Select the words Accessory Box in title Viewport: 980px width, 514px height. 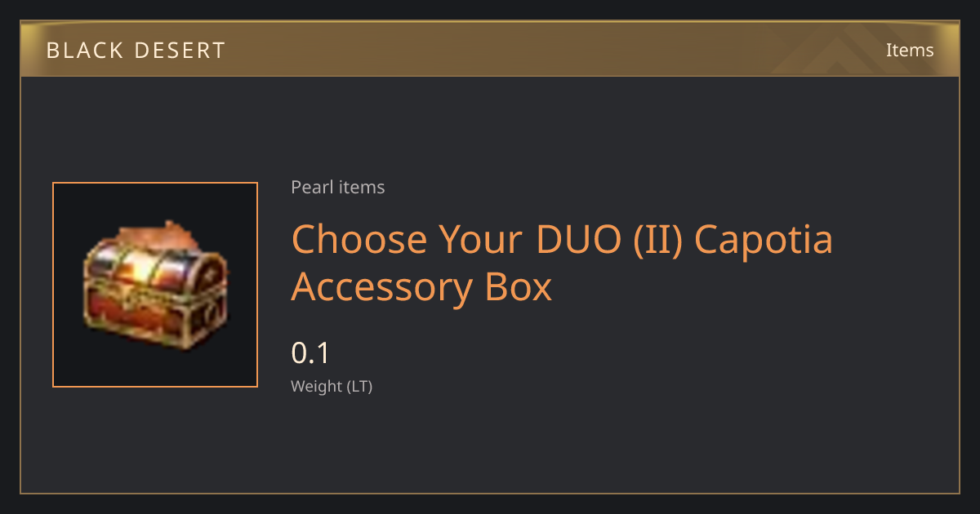click(421, 287)
